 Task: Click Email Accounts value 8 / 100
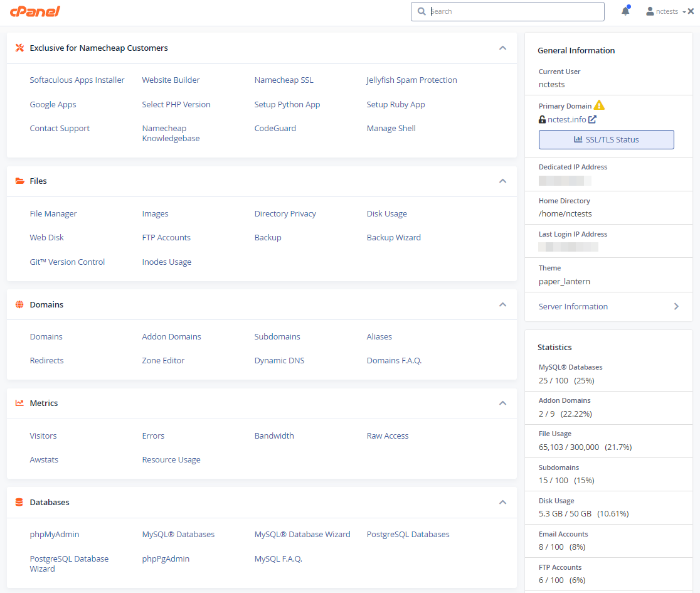point(551,547)
